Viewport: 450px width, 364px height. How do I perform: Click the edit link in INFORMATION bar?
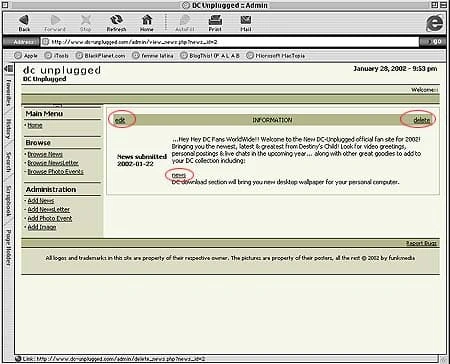[x=120, y=120]
